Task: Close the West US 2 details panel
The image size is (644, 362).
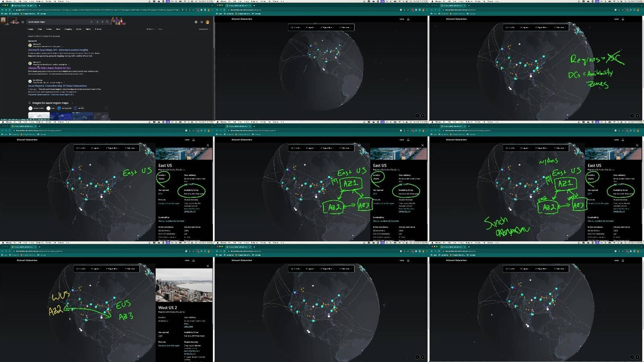Action: tap(208, 266)
